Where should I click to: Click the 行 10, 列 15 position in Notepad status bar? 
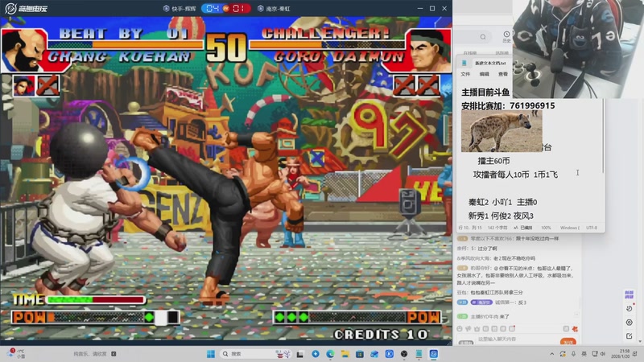pyautogui.click(x=470, y=228)
